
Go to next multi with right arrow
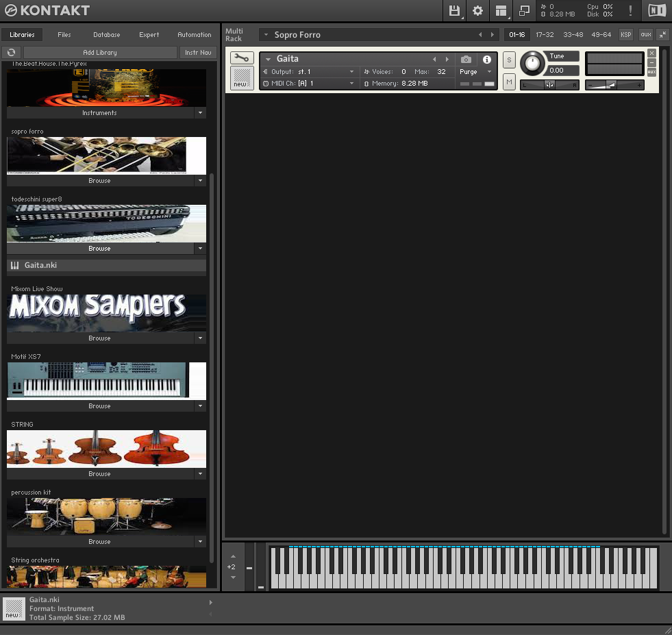click(492, 35)
